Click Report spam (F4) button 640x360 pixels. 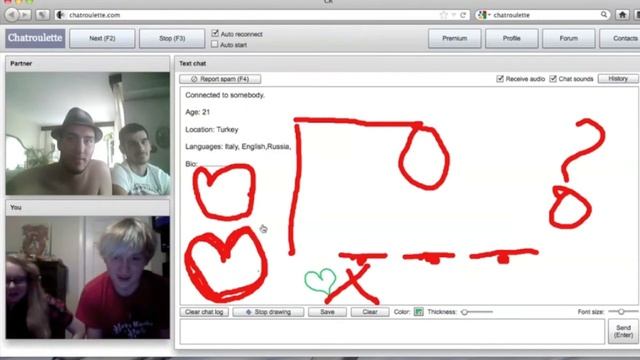click(x=220, y=79)
